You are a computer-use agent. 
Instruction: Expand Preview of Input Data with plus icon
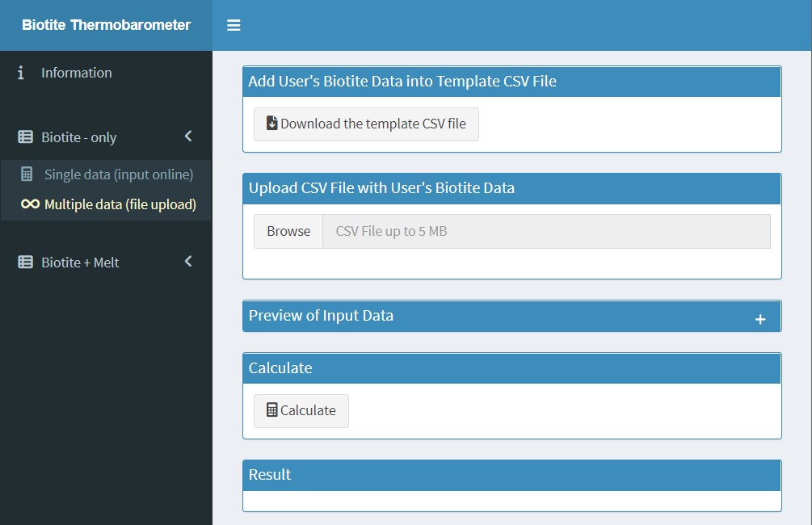click(x=759, y=319)
